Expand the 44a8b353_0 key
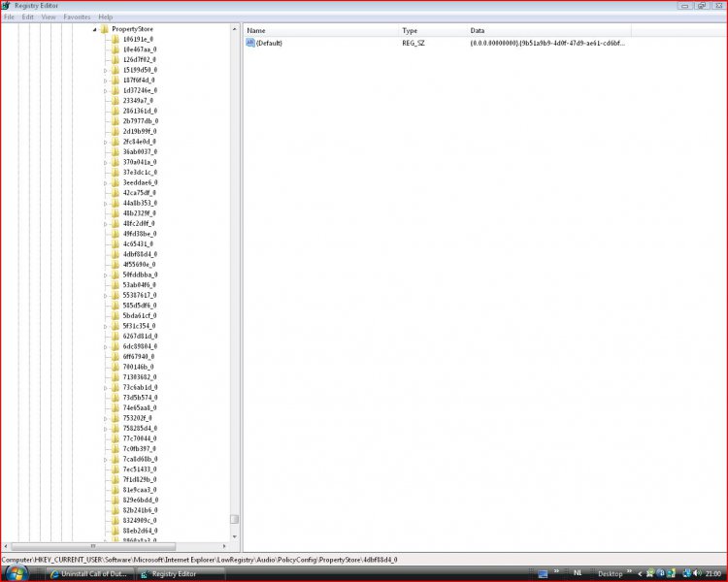The width and height of the screenshot is (728, 582). pyautogui.click(x=106, y=204)
